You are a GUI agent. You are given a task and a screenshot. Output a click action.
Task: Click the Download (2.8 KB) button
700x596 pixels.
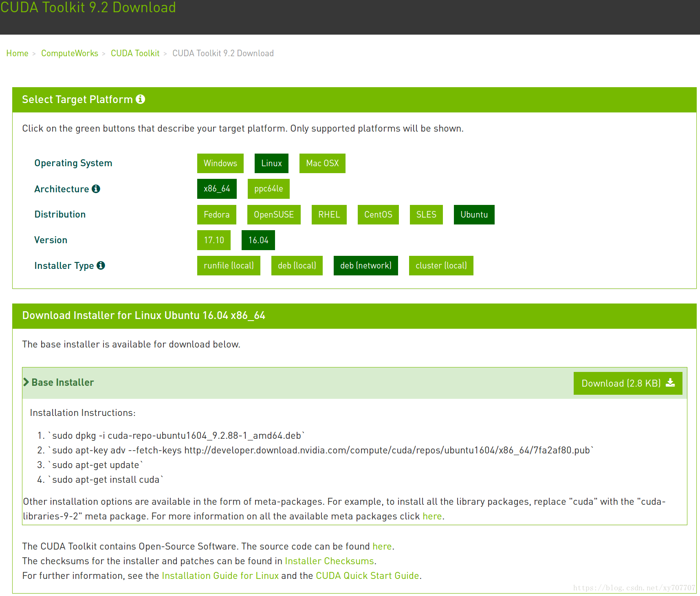pos(628,383)
